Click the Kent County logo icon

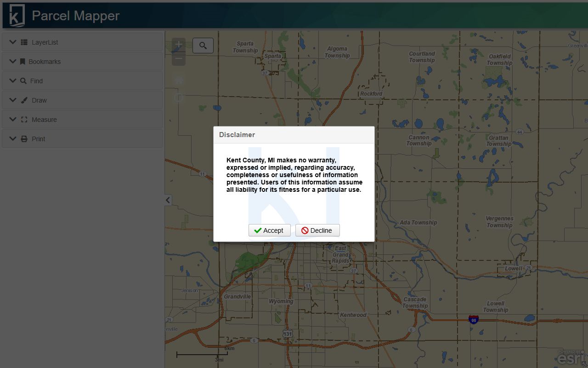[17, 16]
